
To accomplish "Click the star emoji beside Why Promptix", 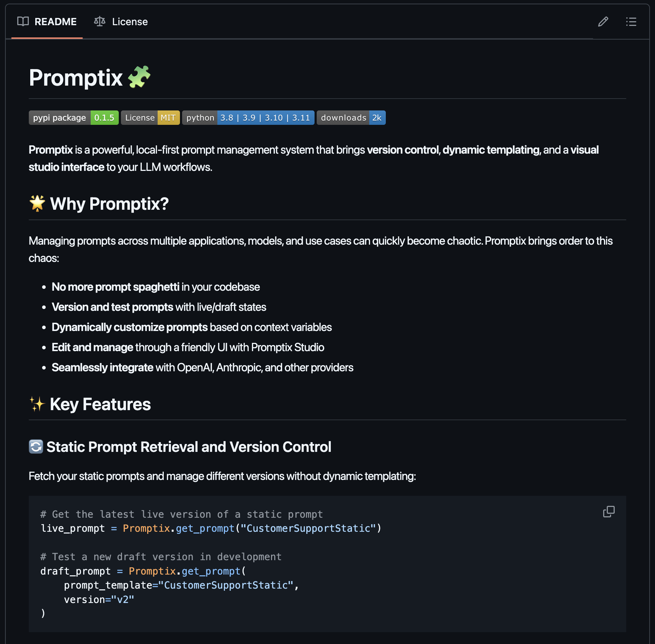I will coord(37,203).
